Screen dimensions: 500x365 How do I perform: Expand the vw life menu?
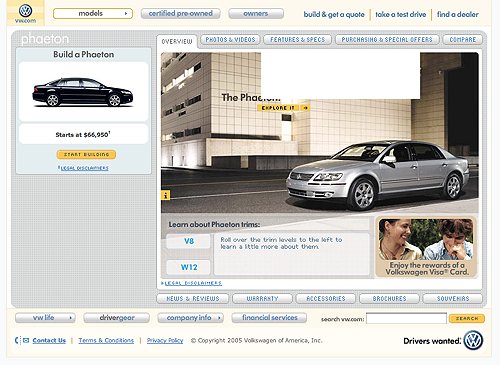45,318
